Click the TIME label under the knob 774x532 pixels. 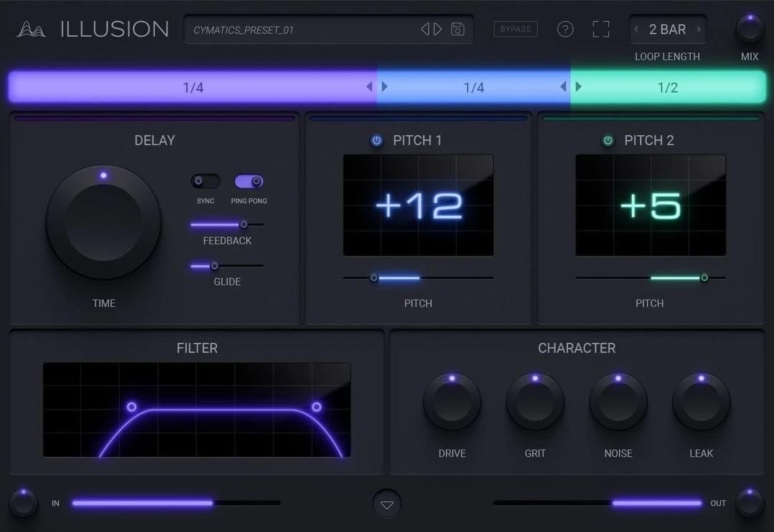click(104, 303)
